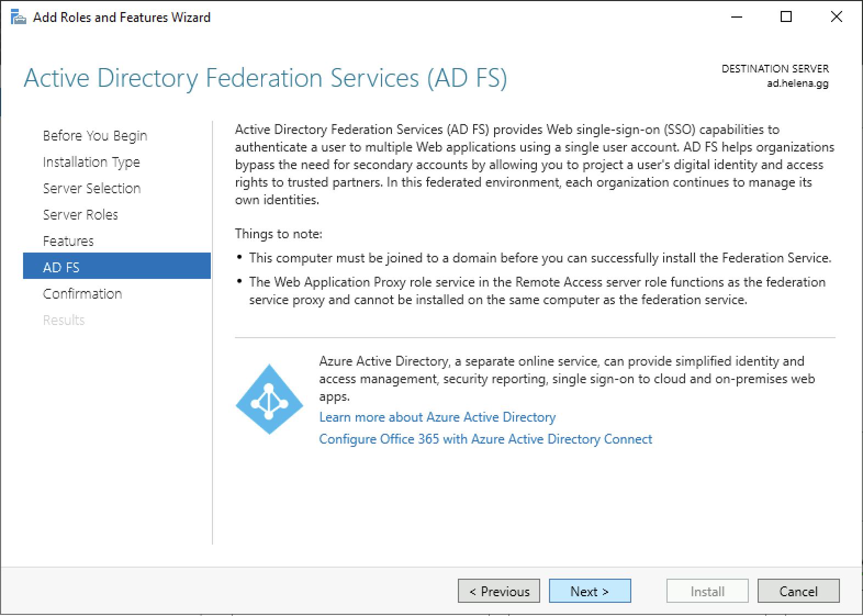
Task: Cancel the wizard
Action: pos(798,591)
